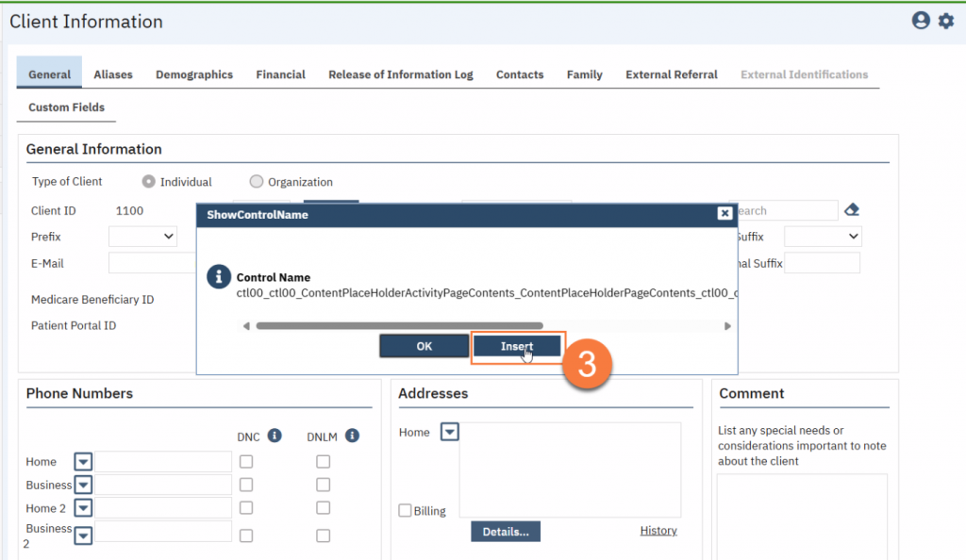The height and width of the screenshot is (560, 966).
Task: Click right arrow of dialog scrollbar
Action: coord(727,326)
